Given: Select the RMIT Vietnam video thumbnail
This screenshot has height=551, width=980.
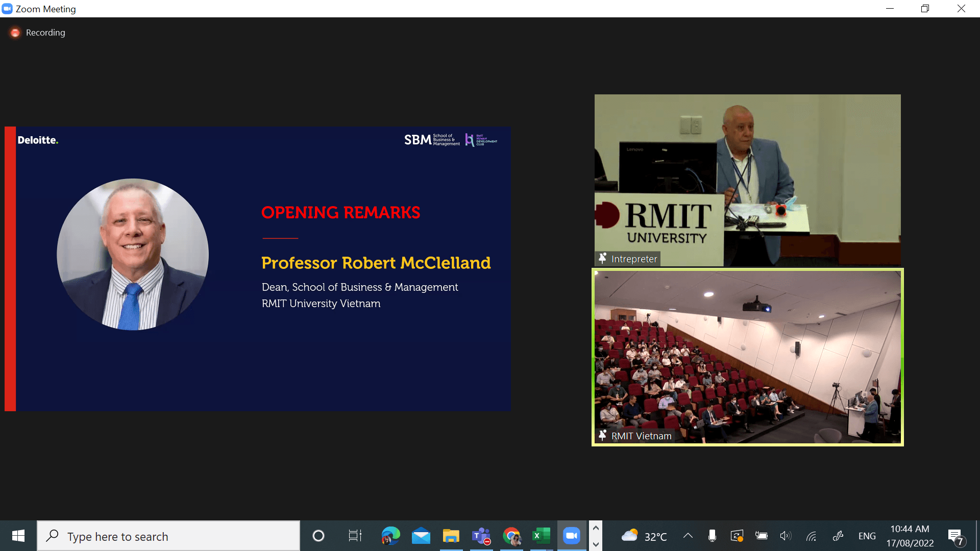Looking at the screenshot, I should [748, 357].
